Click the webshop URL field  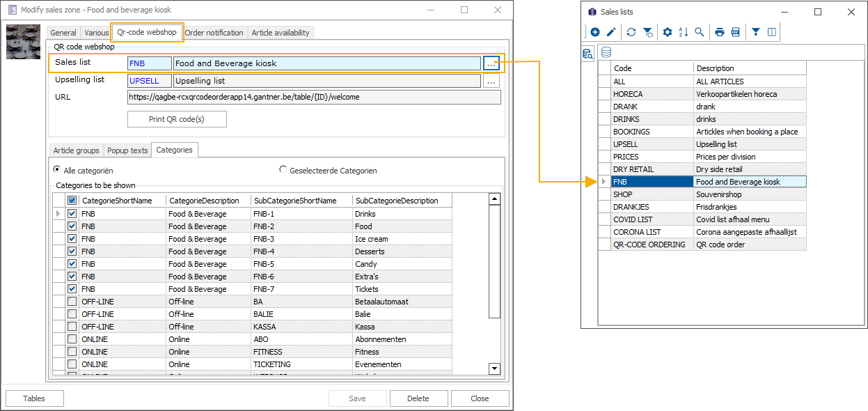313,98
